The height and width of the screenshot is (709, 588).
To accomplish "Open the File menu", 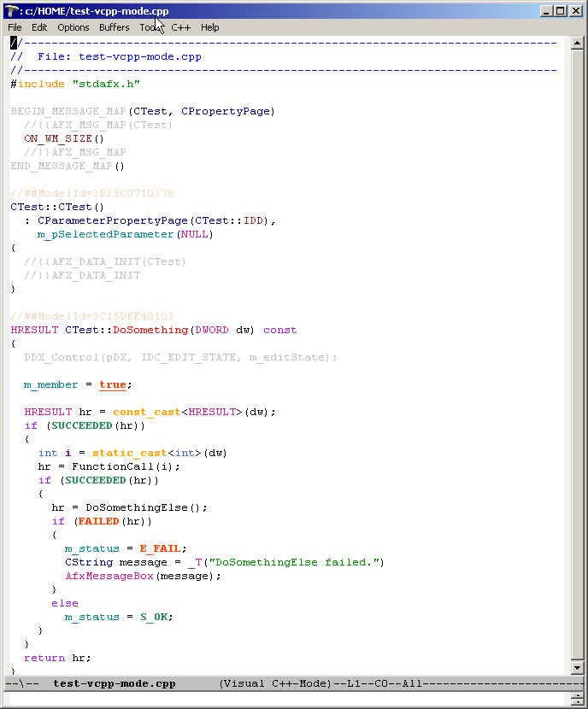I will click(15, 27).
